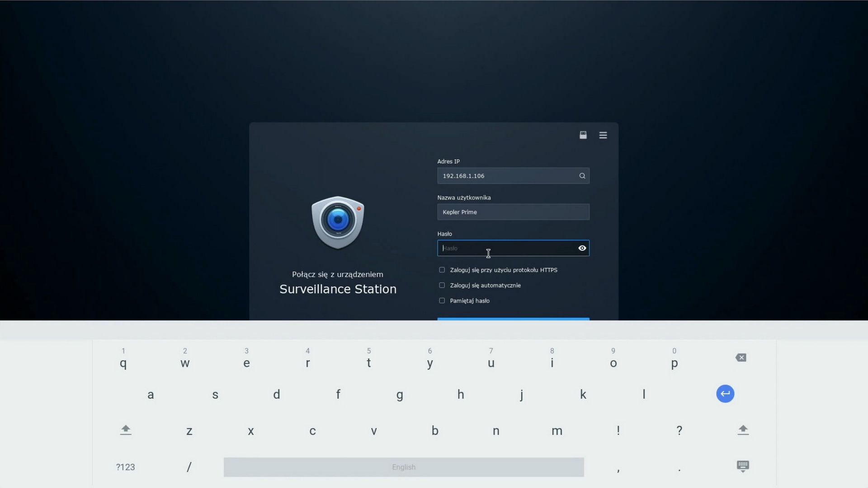The image size is (868, 488).
Task: Tap the f key on keyboard
Action: coord(338,394)
